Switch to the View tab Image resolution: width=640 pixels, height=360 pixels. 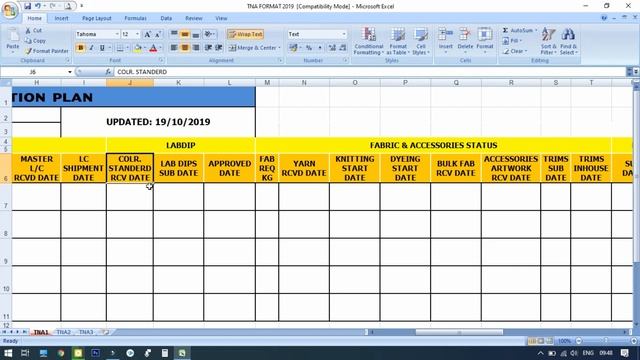[221, 18]
